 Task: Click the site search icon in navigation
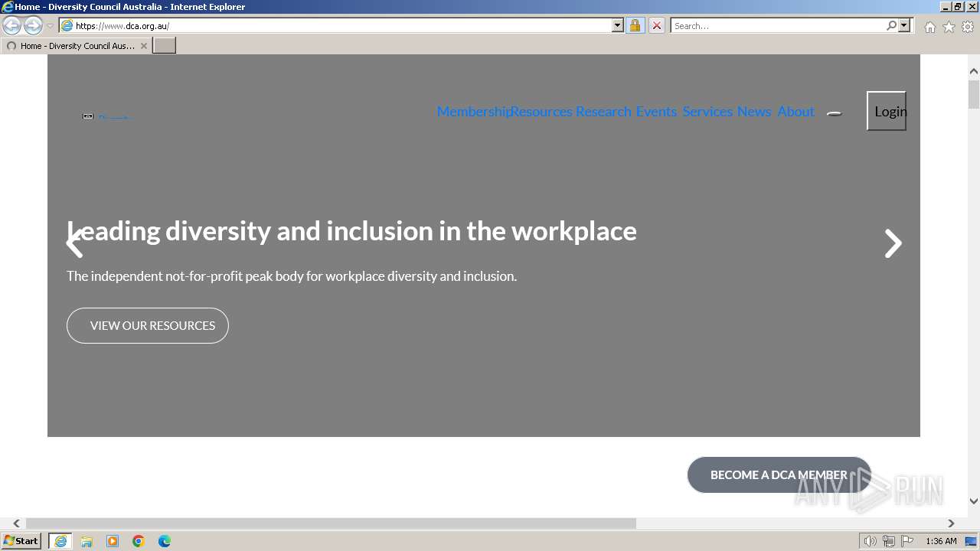click(835, 113)
